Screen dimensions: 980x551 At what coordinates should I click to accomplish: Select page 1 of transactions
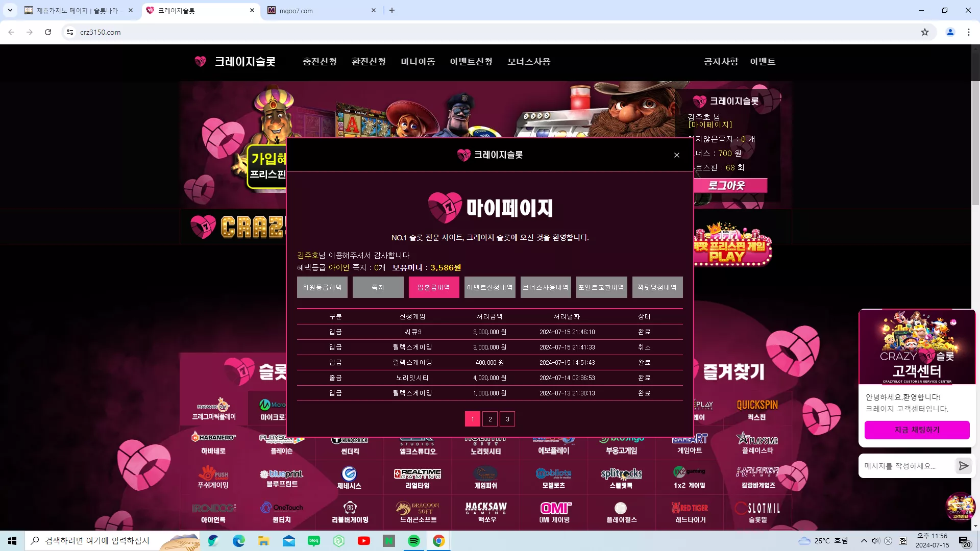[x=473, y=419]
